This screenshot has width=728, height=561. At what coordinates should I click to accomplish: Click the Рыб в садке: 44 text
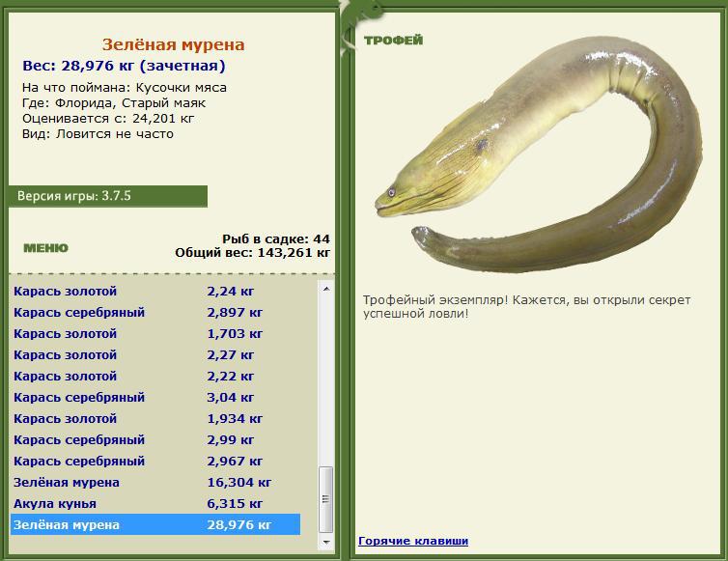(x=276, y=239)
